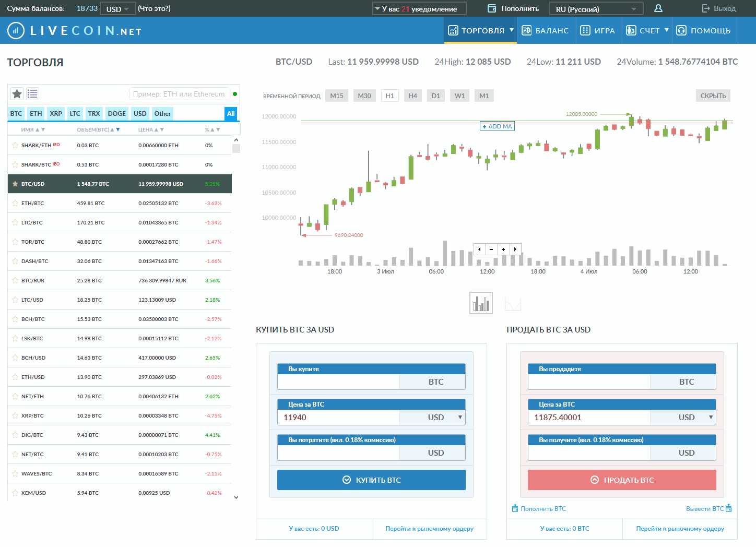Screen dimensions: 756x547
Task: Filter pairs by ETH tab
Action: click(x=36, y=113)
